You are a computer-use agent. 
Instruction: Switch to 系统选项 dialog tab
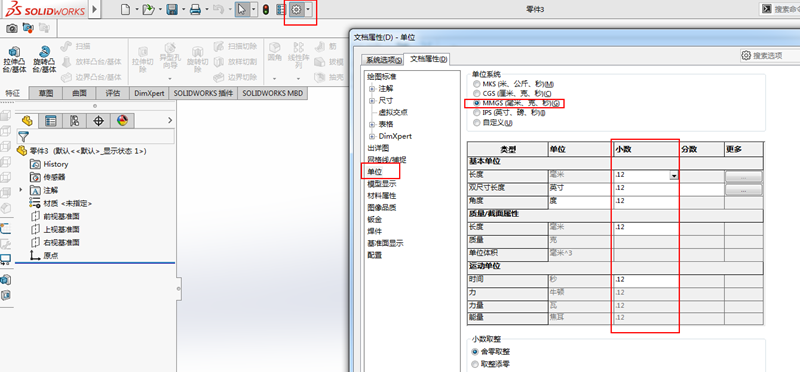click(383, 60)
